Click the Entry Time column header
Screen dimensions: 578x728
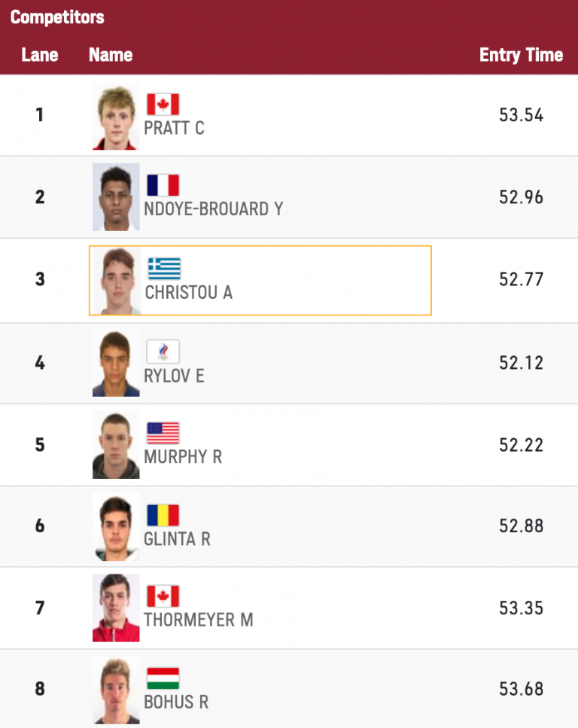521,55
